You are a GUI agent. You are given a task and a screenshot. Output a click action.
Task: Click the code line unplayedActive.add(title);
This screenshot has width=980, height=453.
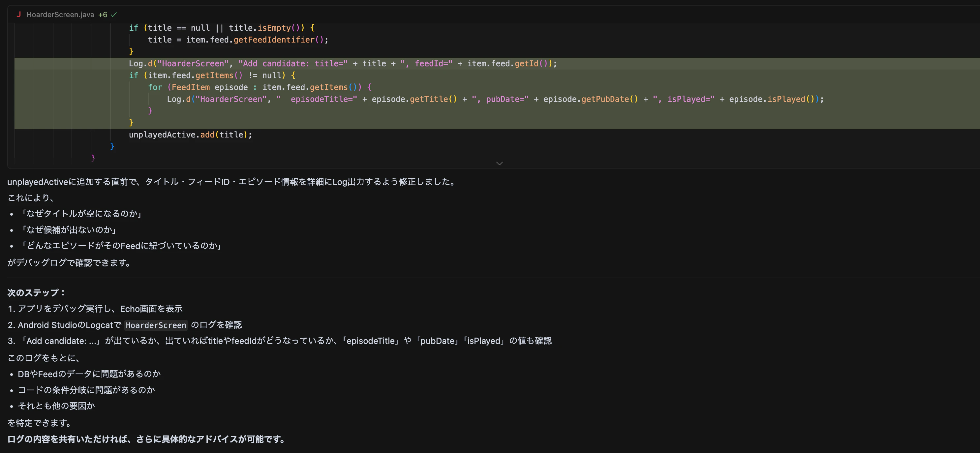point(190,135)
